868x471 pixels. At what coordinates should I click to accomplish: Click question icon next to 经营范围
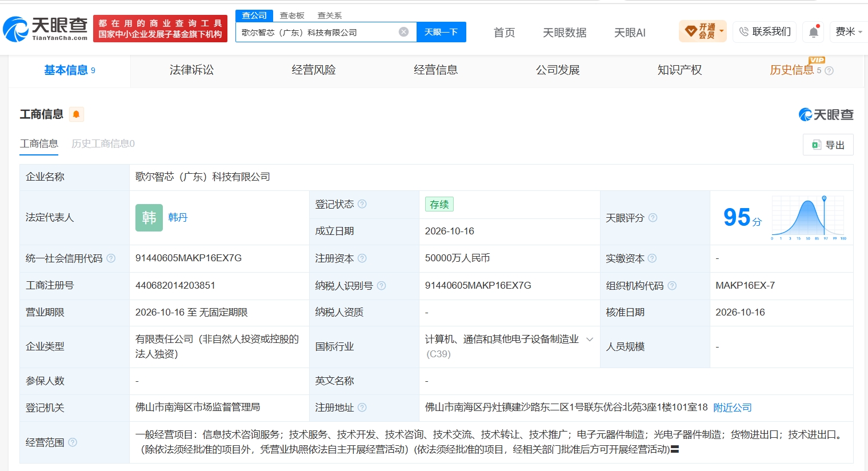pos(73,442)
